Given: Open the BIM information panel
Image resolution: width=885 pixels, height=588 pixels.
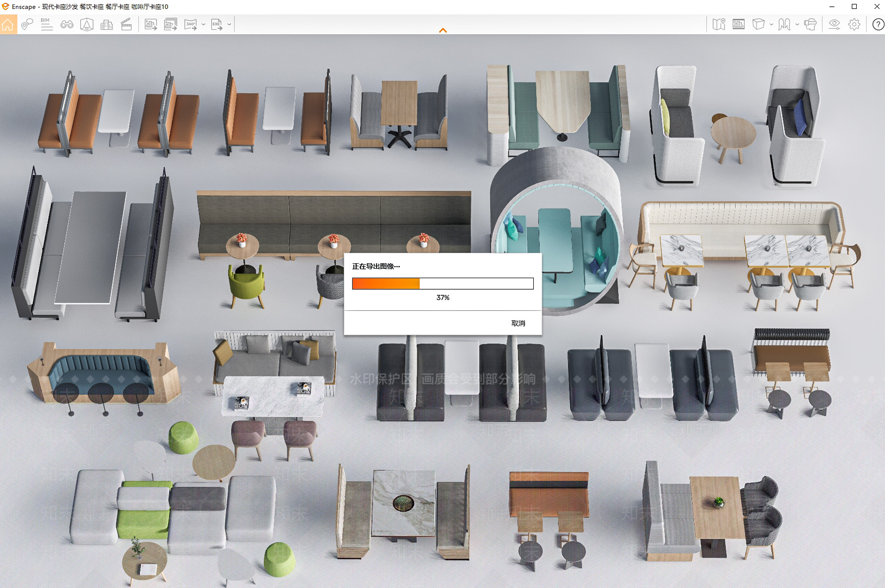Looking at the screenshot, I should [46, 24].
